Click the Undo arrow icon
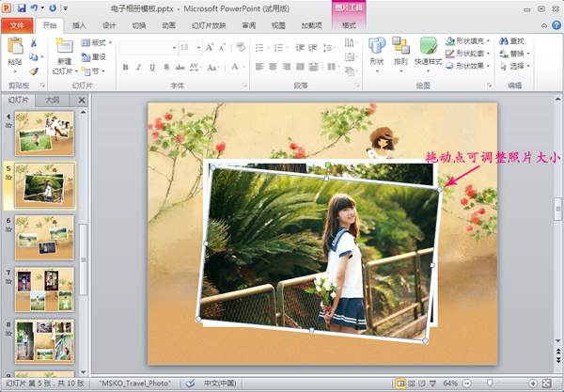 pyautogui.click(x=34, y=8)
